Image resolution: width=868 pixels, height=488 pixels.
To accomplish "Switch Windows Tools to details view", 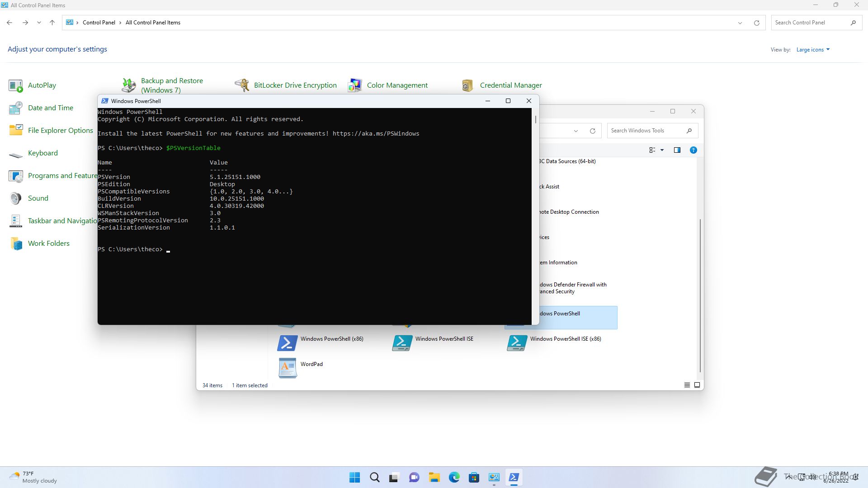I will (x=687, y=385).
